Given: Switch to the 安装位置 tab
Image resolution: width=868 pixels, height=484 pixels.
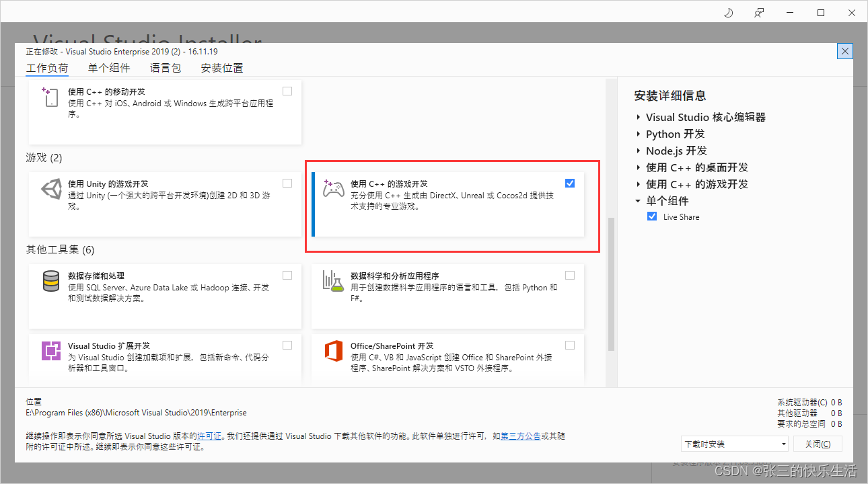Looking at the screenshot, I should 222,68.
